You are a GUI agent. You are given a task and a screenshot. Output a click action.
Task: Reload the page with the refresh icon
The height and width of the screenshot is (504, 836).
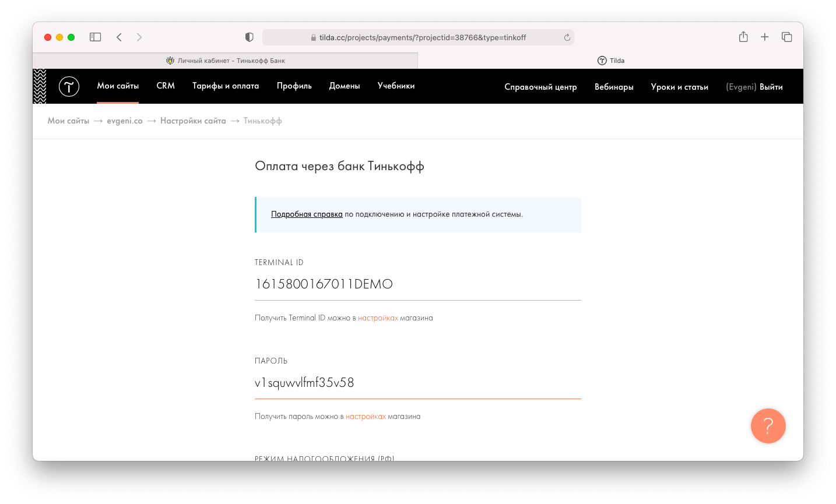567,37
